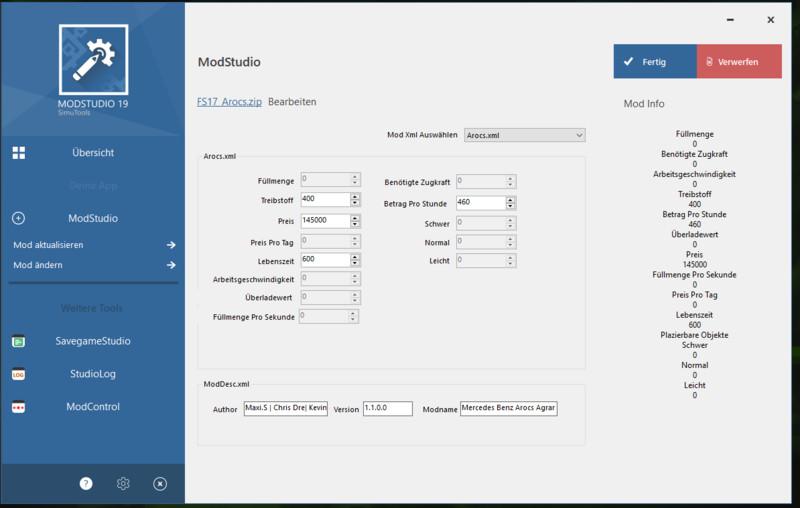
Task: Open the Übersicht grid icon
Action: coord(18,153)
